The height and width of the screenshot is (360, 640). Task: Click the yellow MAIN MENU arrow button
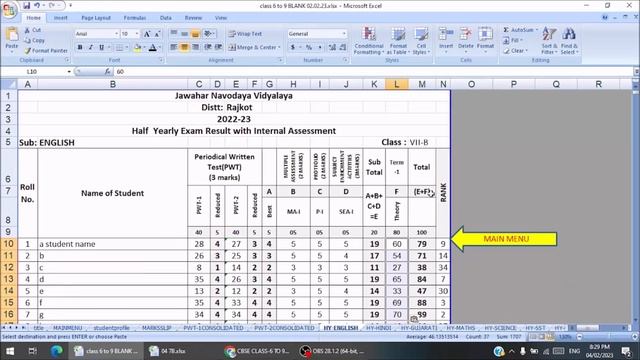click(x=504, y=239)
